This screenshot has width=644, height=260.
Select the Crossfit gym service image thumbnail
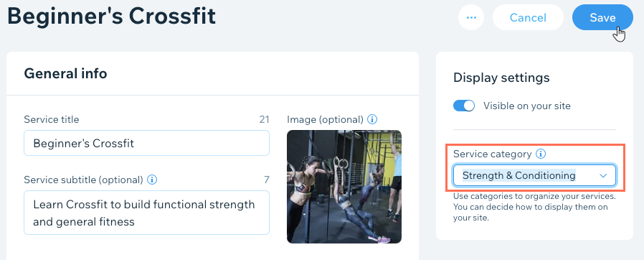point(344,187)
